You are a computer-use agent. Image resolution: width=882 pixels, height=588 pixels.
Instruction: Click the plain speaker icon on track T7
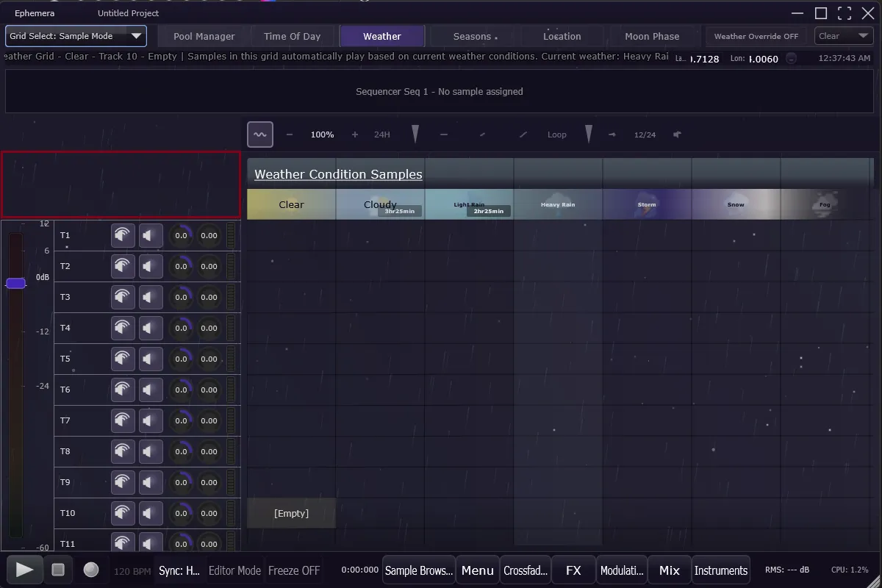click(x=151, y=420)
